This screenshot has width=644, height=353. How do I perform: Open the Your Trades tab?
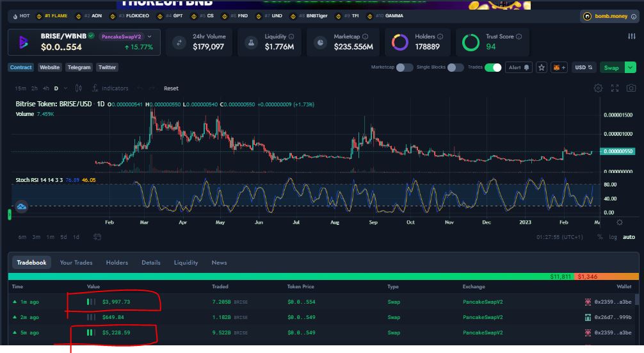(76, 262)
